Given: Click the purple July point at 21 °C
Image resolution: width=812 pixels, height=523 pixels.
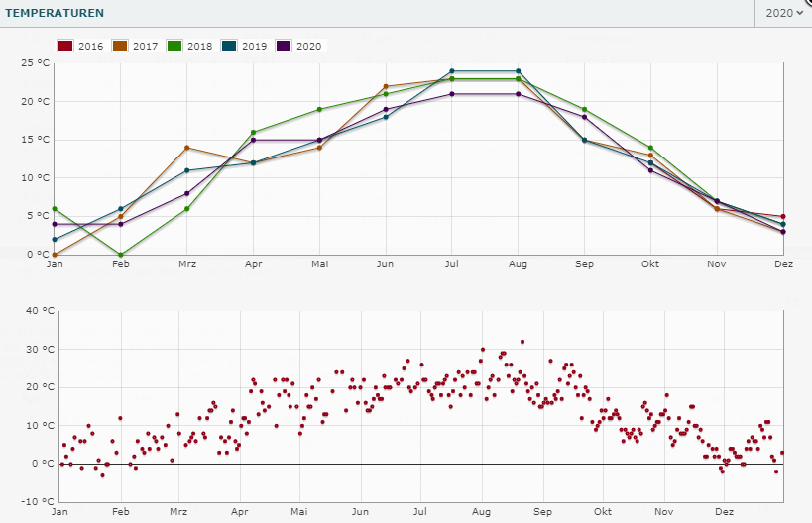Looking at the screenshot, I should click(x=452, y=94).
